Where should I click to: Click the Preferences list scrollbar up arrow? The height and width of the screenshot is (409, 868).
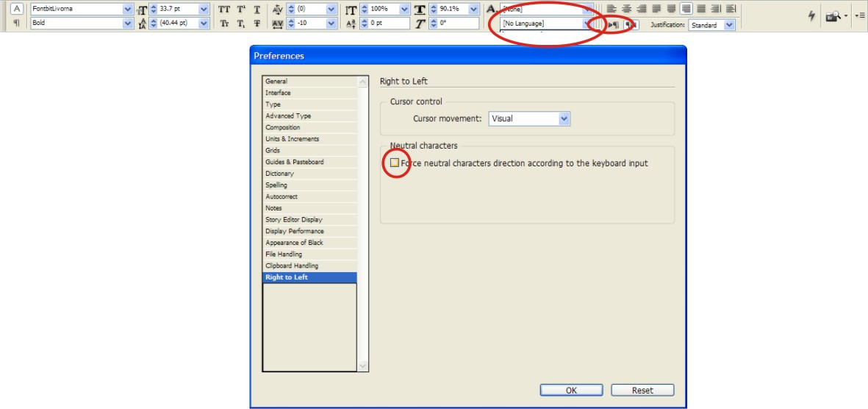(363, 82)
